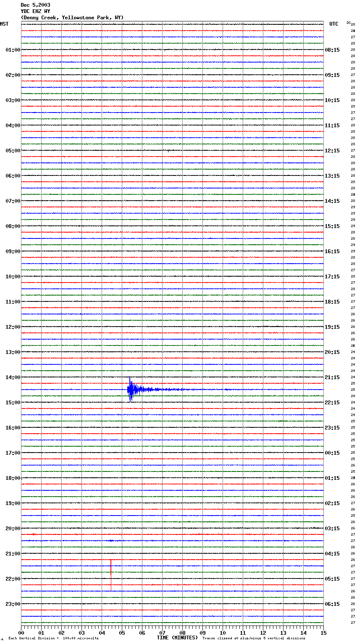The height and width of the screenshot is (644, 357).
Task: Click the vertical red spike near 21:15 MST
Action: point(111,575)
